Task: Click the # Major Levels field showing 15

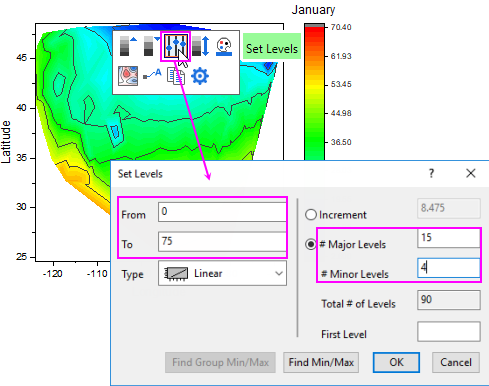Action: click(x=448, y=238)
